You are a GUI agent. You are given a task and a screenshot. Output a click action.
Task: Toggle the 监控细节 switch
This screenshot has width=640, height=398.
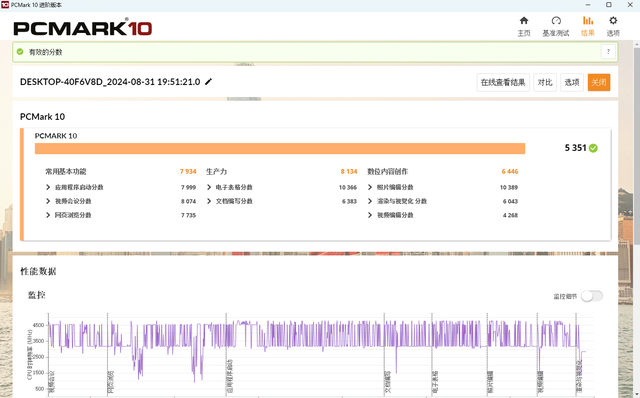point(592,296)
